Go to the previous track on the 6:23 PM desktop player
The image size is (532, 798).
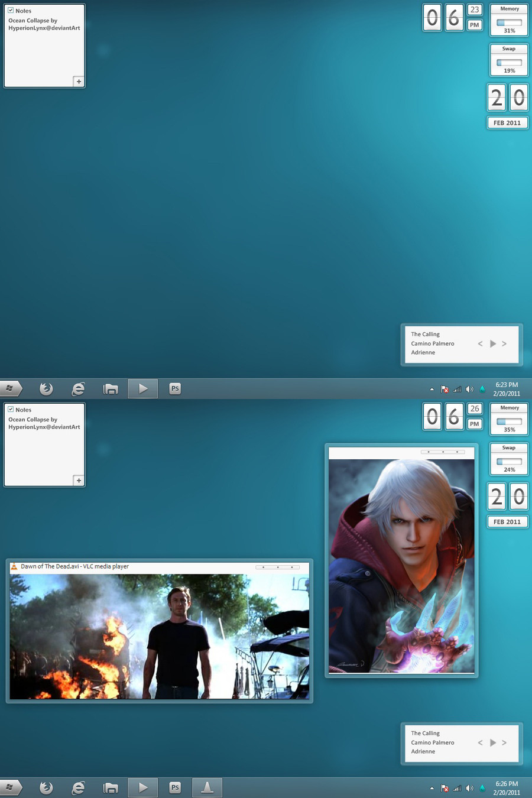[x=480, y=343]
